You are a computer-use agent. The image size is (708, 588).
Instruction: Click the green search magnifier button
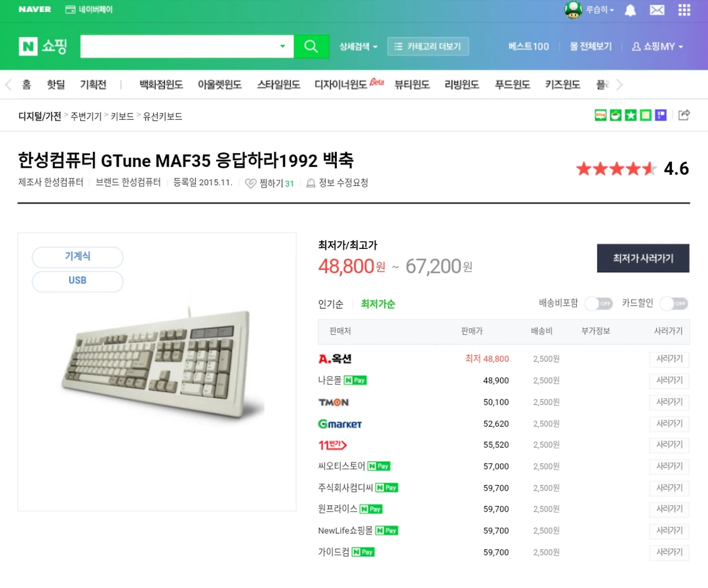pos(311,46)
